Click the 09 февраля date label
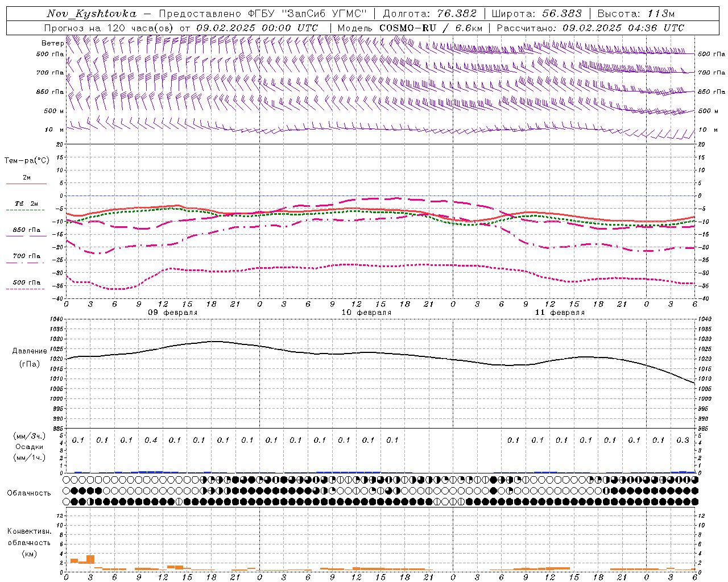728x582 pixels. click(x=173, y=313)
